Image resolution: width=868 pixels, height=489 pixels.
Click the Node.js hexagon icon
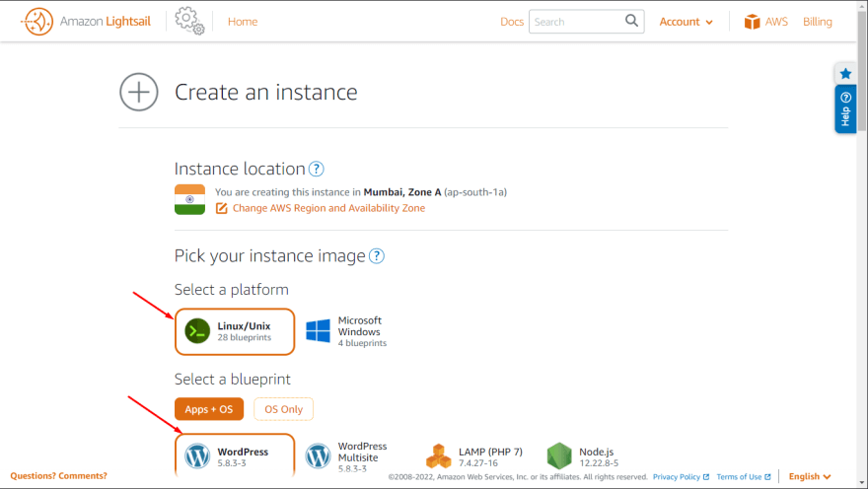[559, 455]
